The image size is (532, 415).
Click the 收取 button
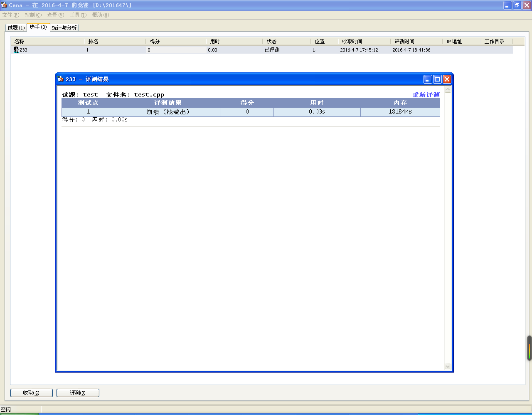click(32, 393)
